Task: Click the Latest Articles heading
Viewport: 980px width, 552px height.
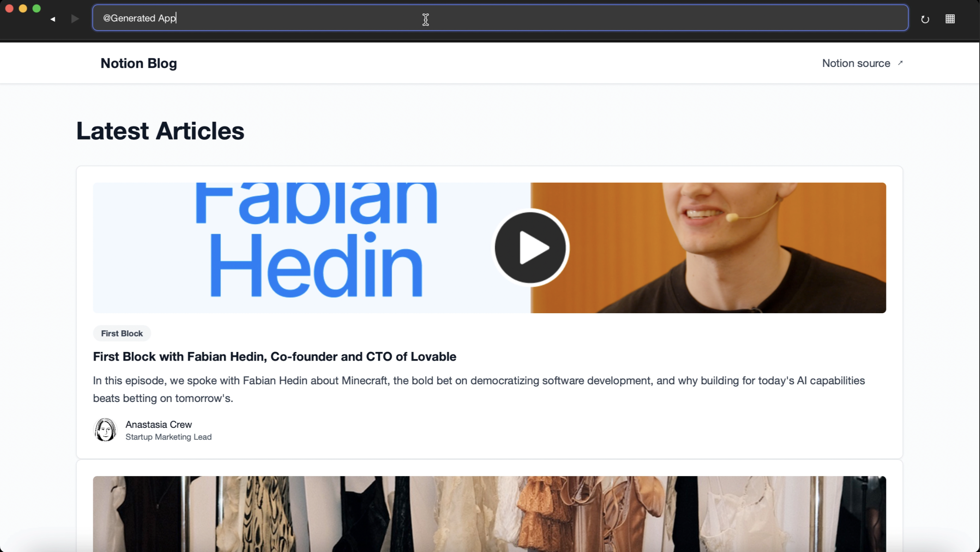Action: [160, 131]
